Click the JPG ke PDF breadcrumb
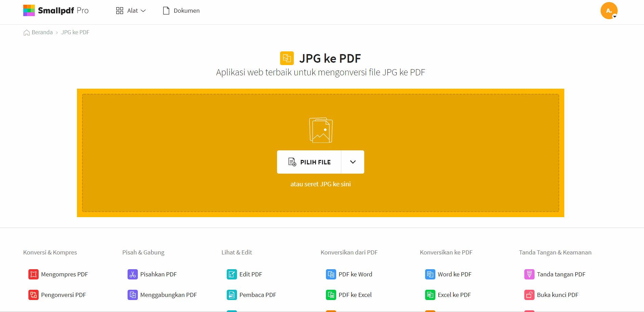The width and height of the screenshot is (644, 312). click(x=75, y=32)
